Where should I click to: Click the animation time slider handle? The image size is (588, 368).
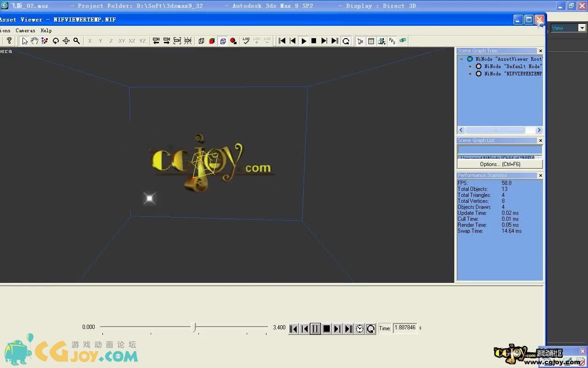[194, 327]
